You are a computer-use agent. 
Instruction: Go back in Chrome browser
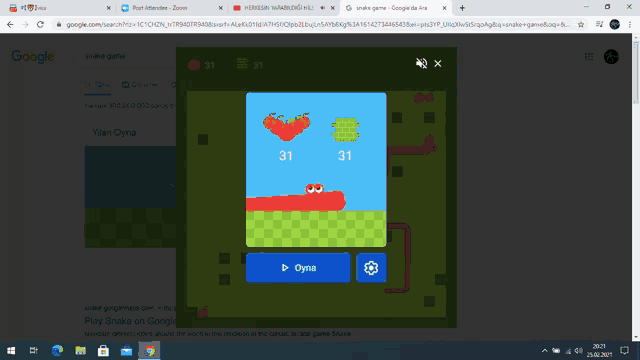[10, 24]
